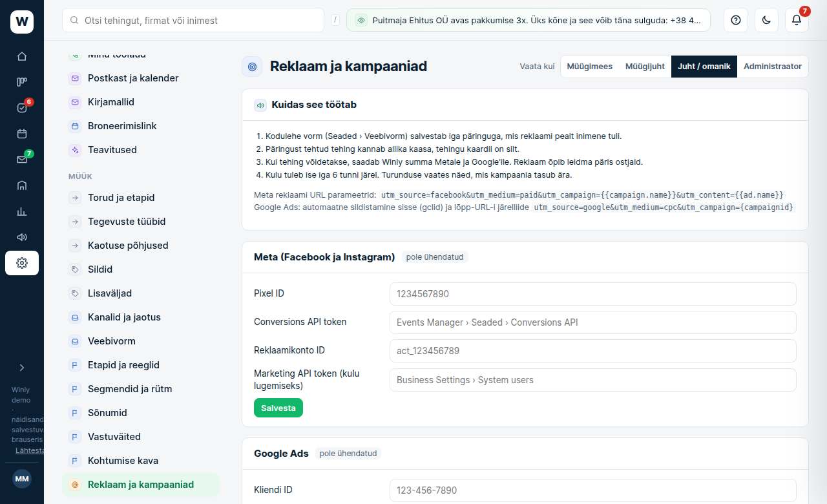Viewport: 827px width, 504px height.
Task: Open tasks icon with badge 6
Action: (22, 108)
